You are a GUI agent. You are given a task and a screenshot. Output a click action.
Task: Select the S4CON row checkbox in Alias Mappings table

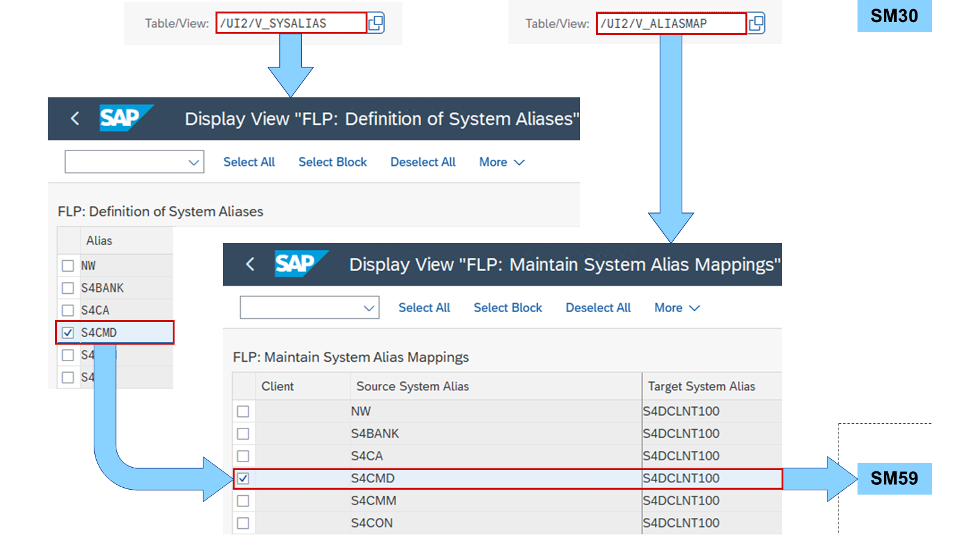243,523
